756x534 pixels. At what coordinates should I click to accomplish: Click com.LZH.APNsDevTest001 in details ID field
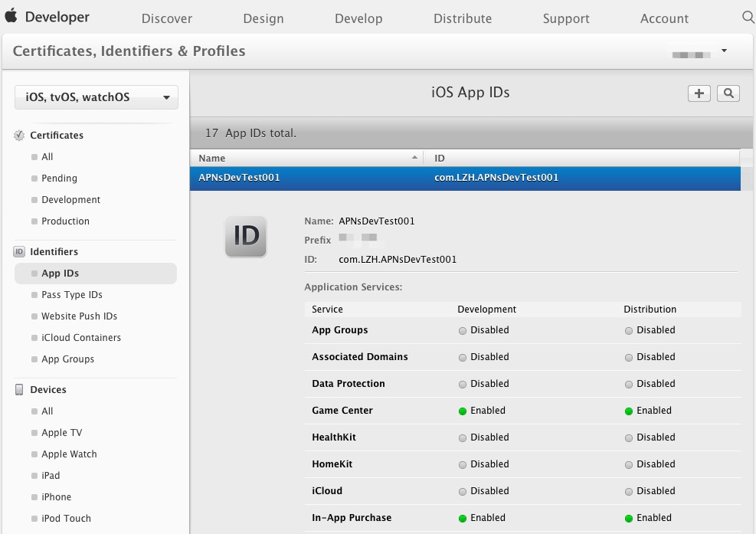398,260
